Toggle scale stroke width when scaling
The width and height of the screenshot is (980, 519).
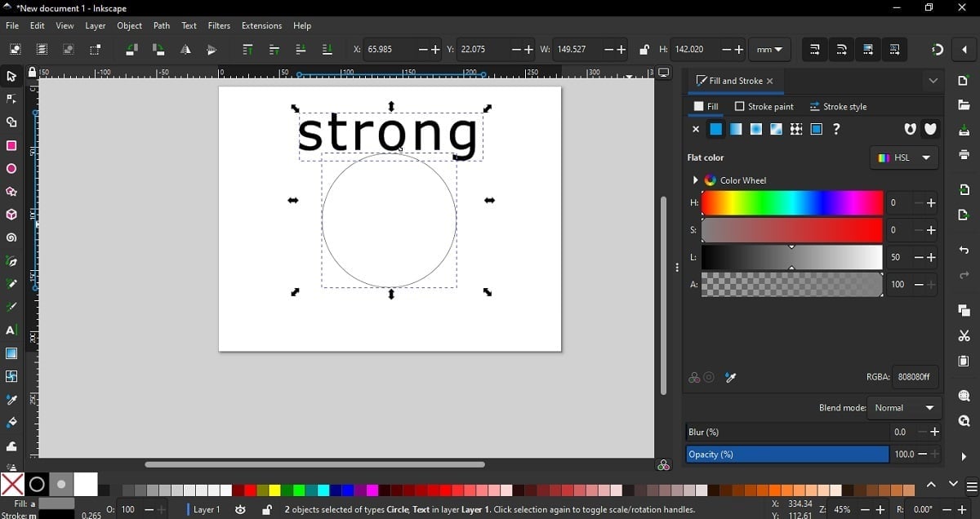click(814, 49)
